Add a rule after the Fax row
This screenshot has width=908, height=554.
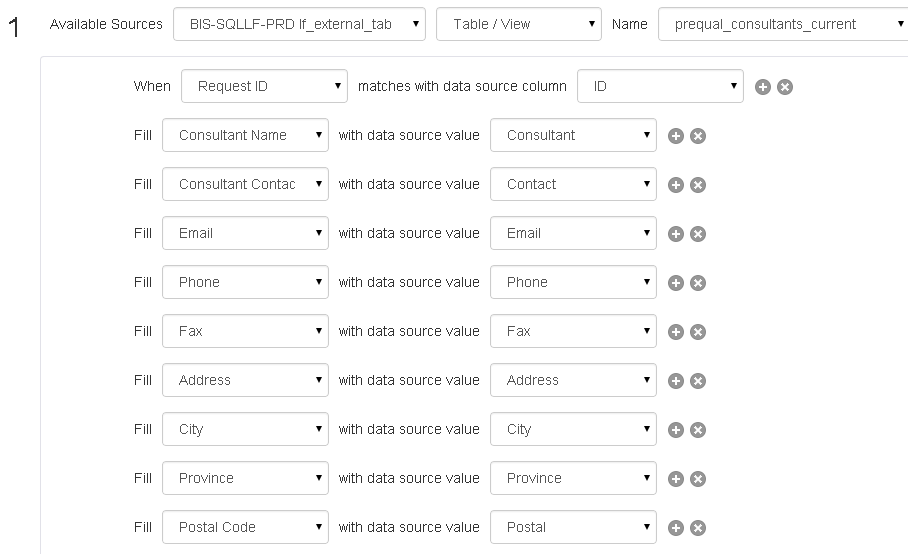pos(676,332)
